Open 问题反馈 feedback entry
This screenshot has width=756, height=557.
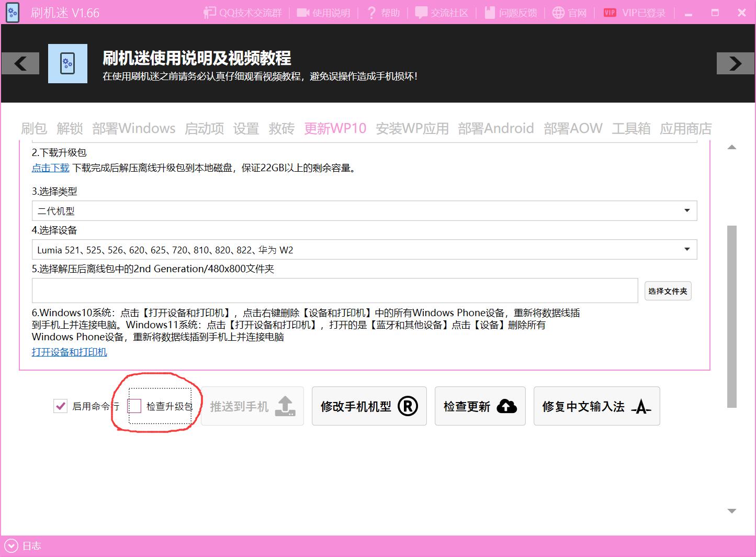511,13
